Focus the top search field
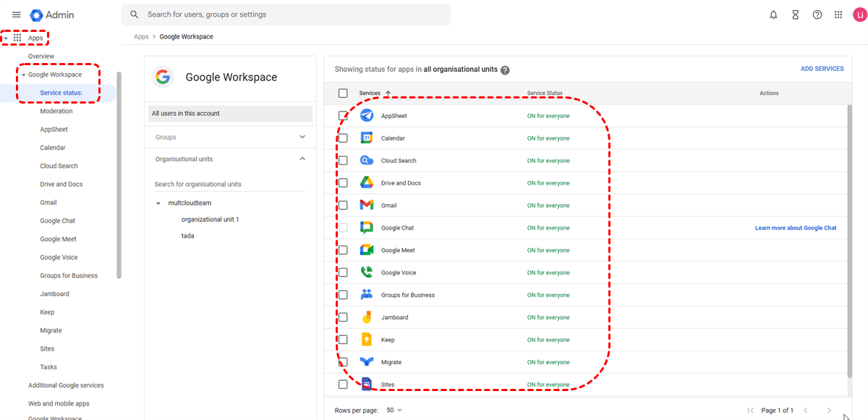 286,14
